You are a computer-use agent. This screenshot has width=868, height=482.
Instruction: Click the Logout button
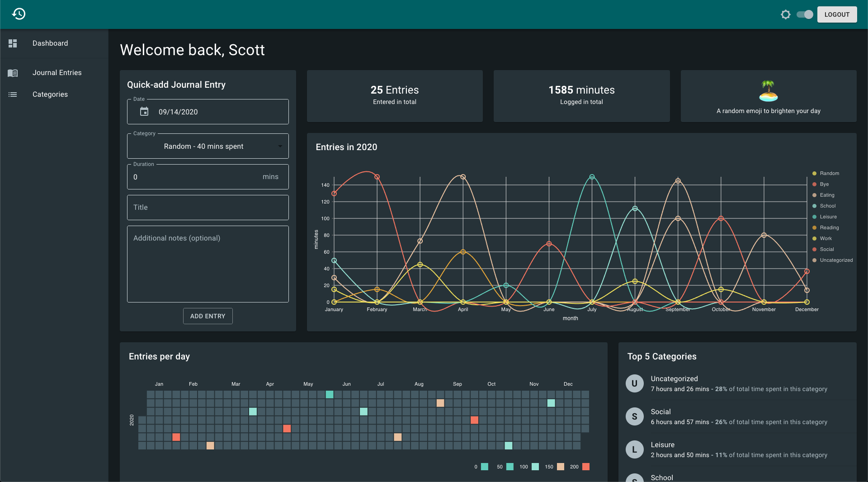coord(837,14)
